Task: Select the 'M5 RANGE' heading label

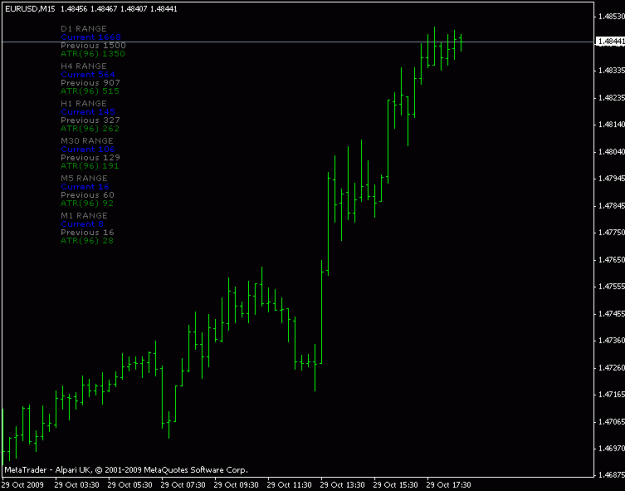Action: point(84,178)
